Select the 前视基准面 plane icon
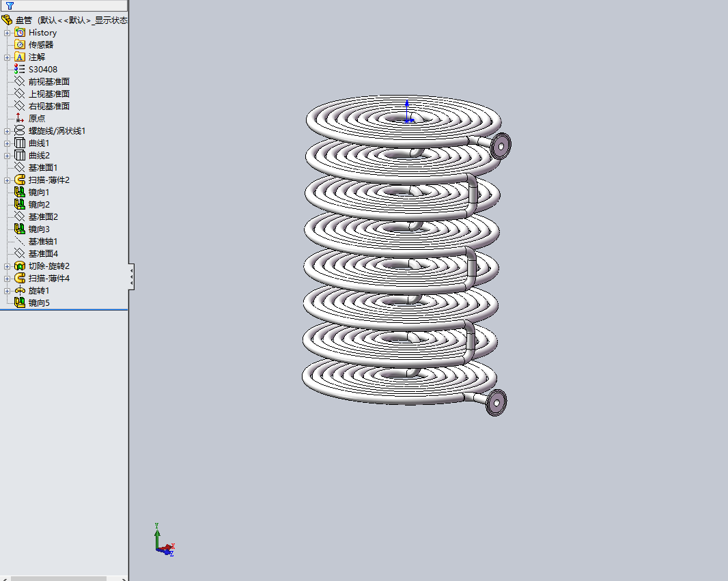Screen dimensions: 728x581 (x=20, y=82)
